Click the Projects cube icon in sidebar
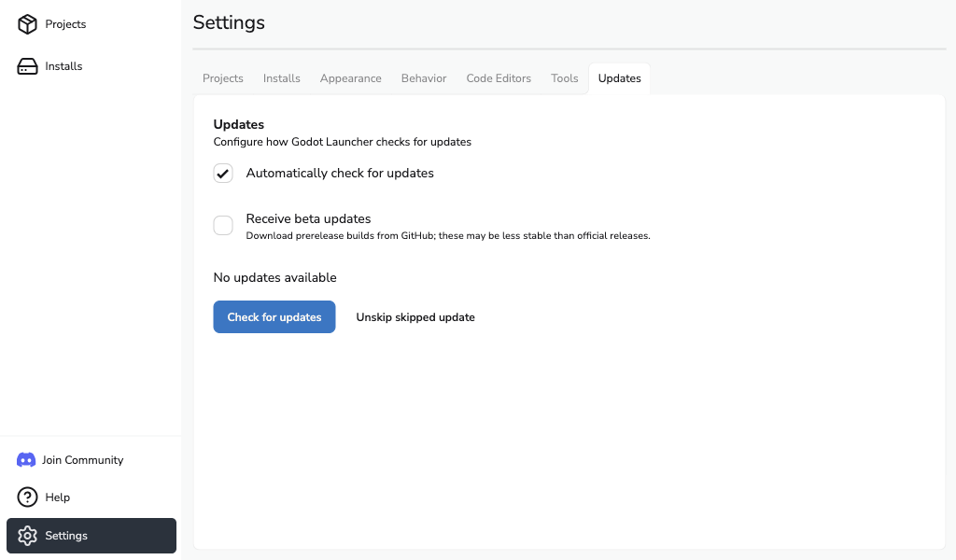Image resolution: width=956 pixels, height=560 pixels. [27, 24]
